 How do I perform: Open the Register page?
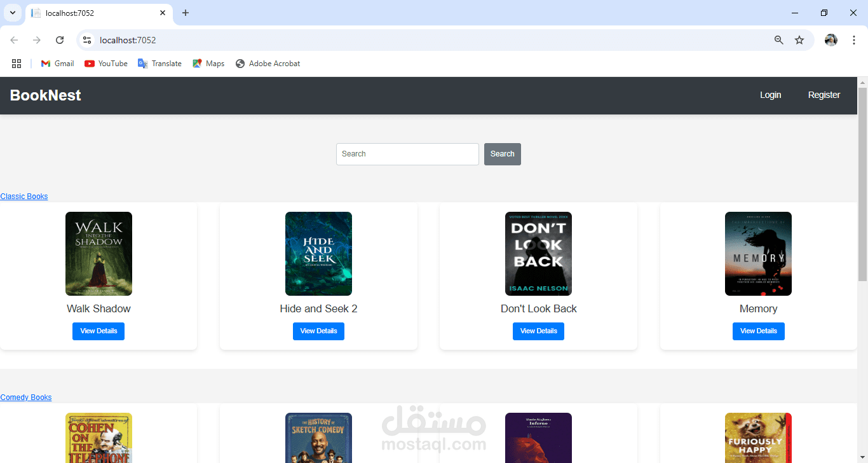point(824,95)
